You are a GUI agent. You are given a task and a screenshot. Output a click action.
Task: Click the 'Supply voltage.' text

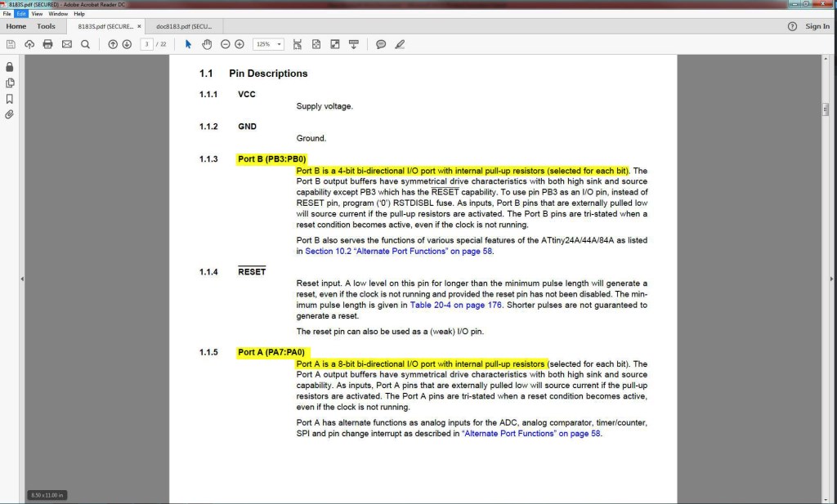click(x=325, y=106)
